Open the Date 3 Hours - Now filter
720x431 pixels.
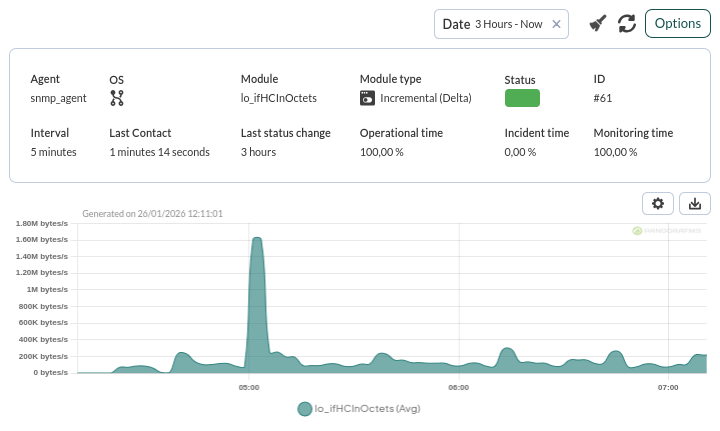pyautogui.click(x=501, y=24)
